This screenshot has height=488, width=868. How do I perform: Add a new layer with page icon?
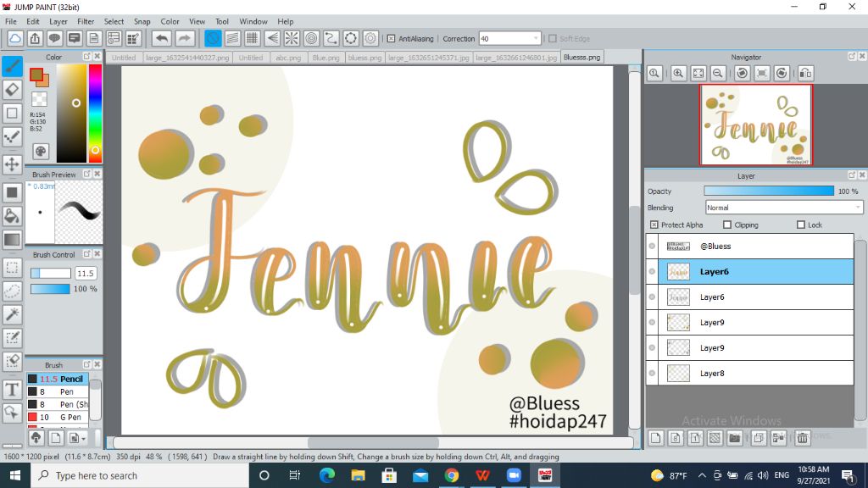coord(656,438)
